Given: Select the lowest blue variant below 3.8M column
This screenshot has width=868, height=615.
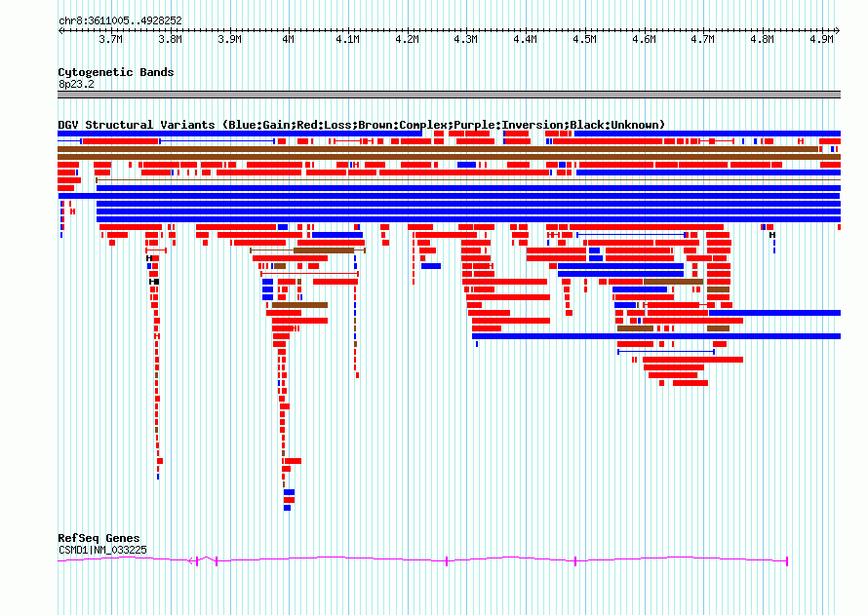Looking at the screenshot, I should click(158, 477).
